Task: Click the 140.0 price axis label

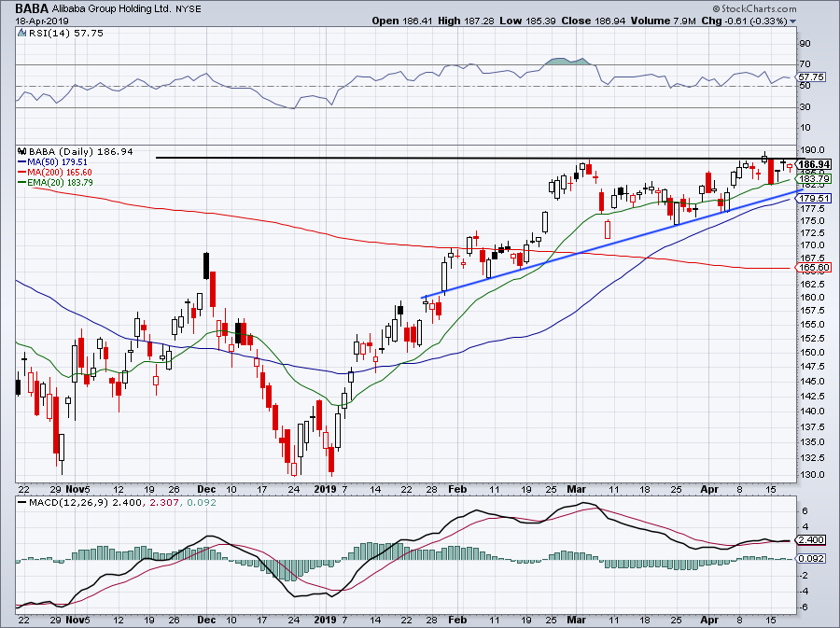Action: click(813, 412)
